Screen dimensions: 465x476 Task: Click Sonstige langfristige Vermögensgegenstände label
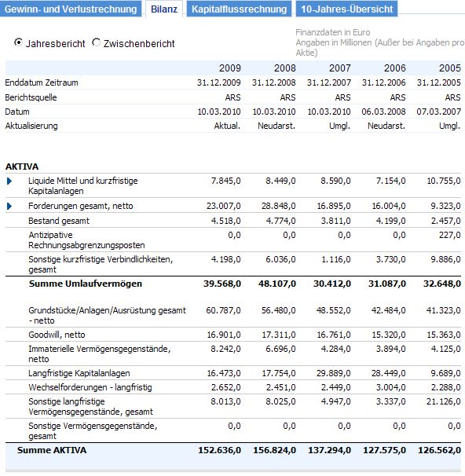point(91,406)
